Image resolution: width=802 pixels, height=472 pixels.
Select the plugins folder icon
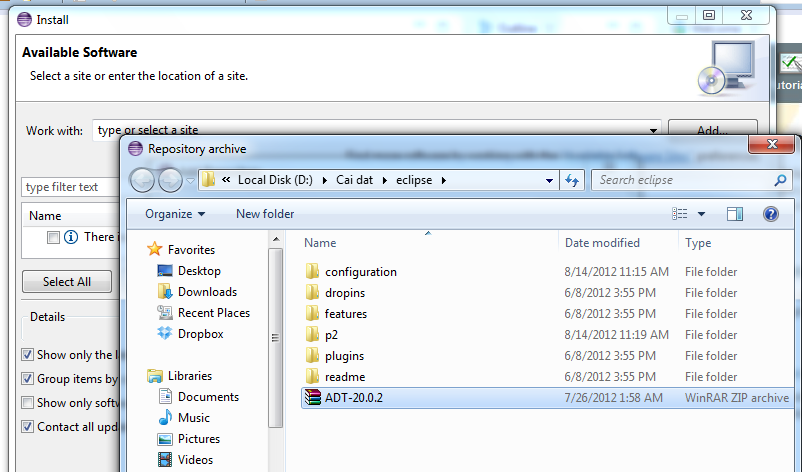pos(313,355)
